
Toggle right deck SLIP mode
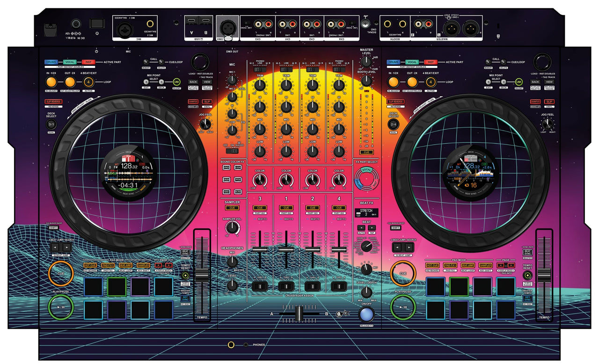pos(549,102)
